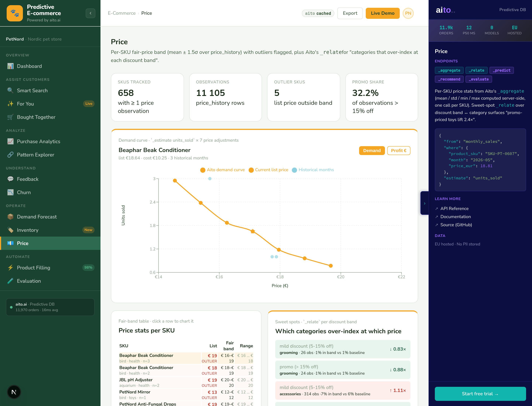Click the API Reference arrow icon

click(x=437, y=209)
